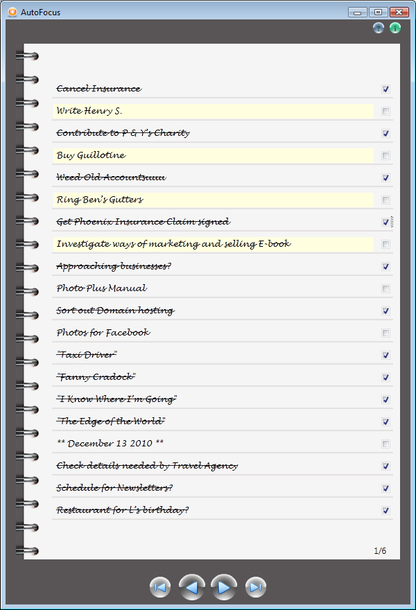Click the AutoFocus app icon in the title bar
This screenshot has width=416, height=610.
point(12,12)
